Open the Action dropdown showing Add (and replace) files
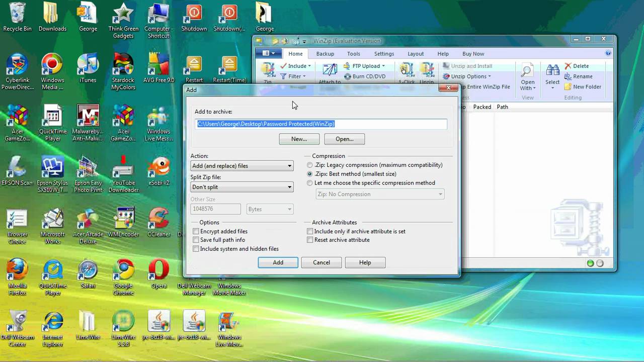 point(242,166)
